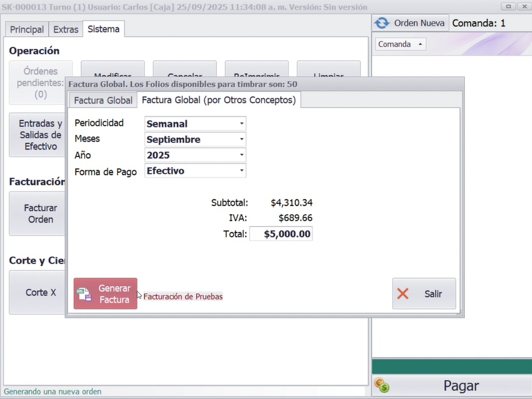
Task: Switch to the Factura Global tab
Action: click(x=103, y=100)
